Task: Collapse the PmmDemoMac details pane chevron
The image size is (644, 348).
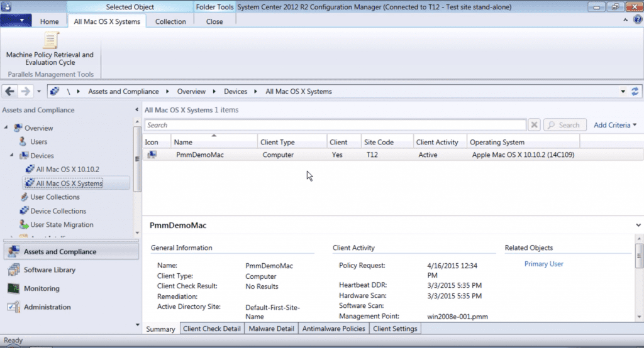Action: pyautogui.click(x=638, y=225)
